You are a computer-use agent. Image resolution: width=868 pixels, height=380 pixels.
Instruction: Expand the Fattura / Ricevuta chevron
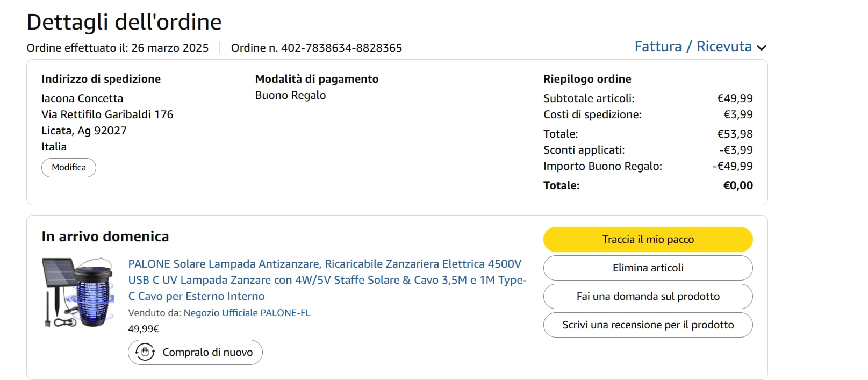[761, 47]
